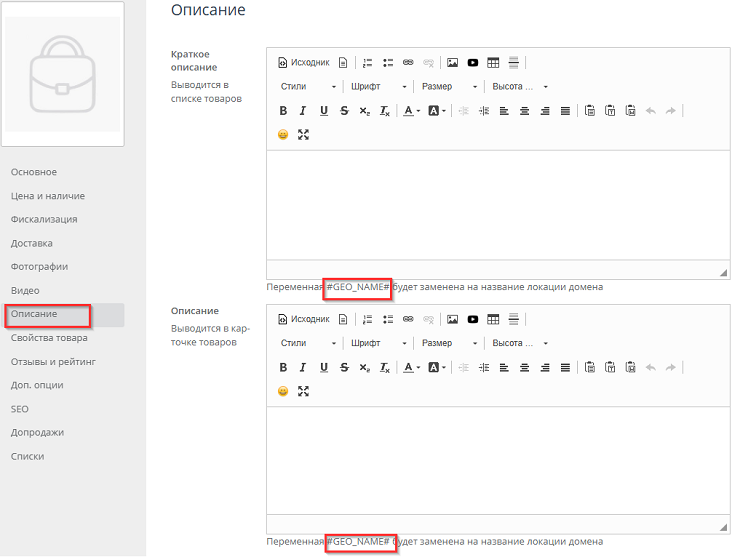Viewport: 740px width, 557px height.
Task: Click Исходник button in lower description editor
Action: [303, 319]
